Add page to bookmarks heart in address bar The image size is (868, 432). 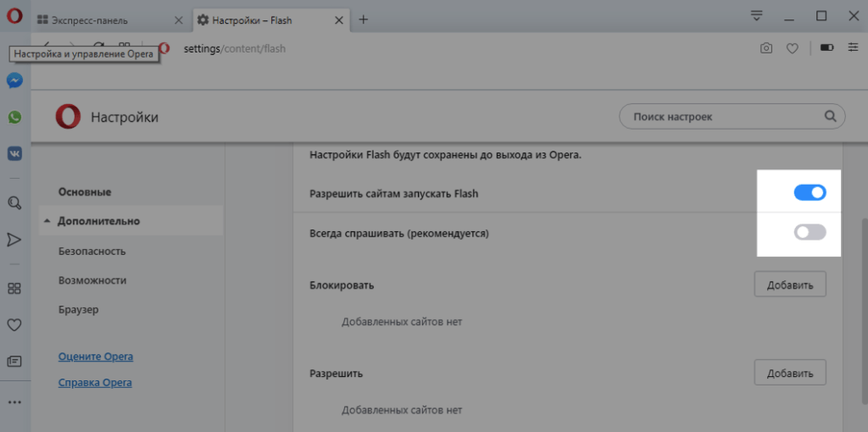(793, 48)
